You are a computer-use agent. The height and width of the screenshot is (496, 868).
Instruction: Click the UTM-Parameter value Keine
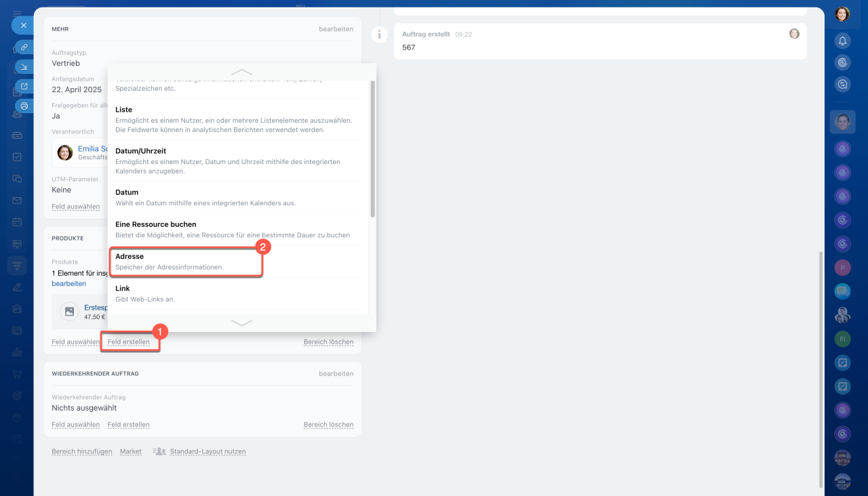tap(62, 190)
